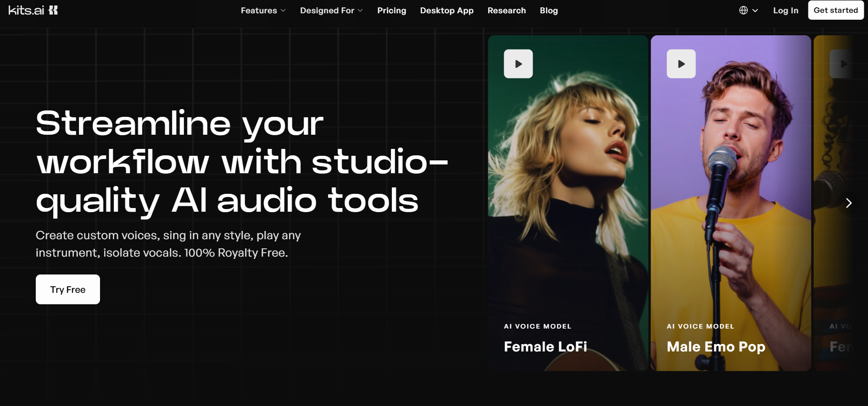Expand the Features dropdown menu
Image resolution: width=868 pixels, height=406 pixels.
pyautogui.click(x=263, y=10)
